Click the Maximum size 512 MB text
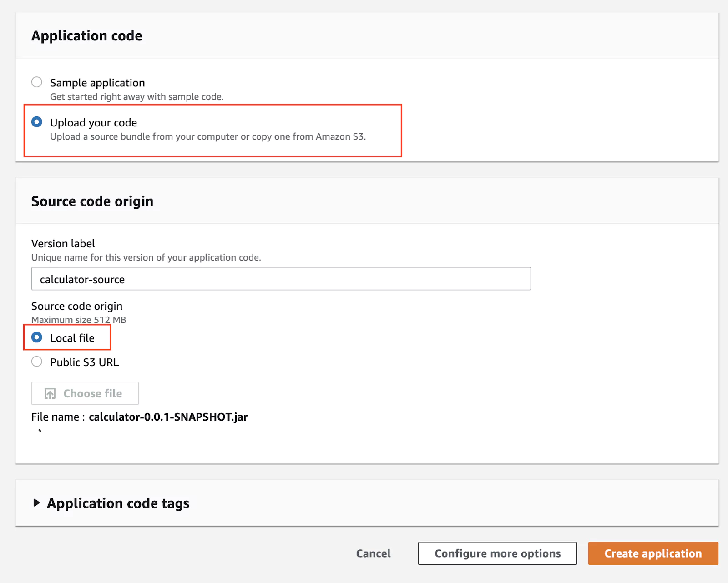 (79, 320)
